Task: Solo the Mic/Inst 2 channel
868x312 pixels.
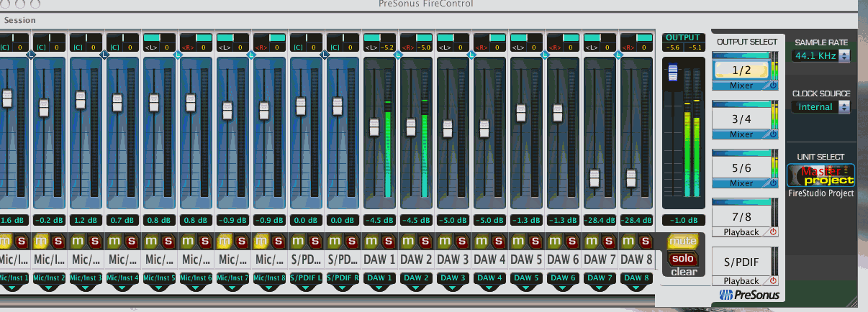Action: [58, 241]
